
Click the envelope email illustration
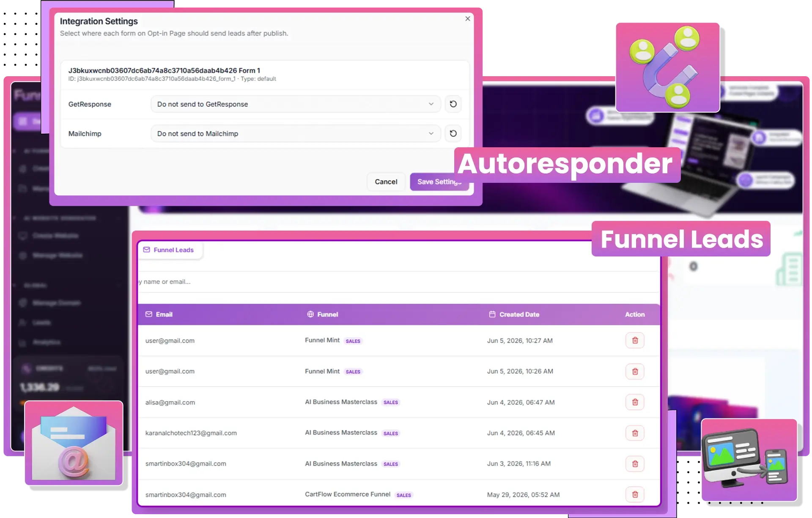tap(74, 443)
